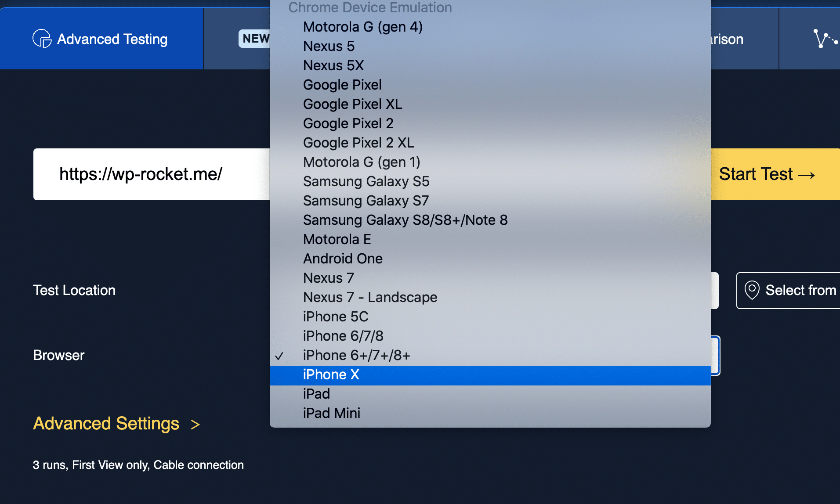
Task: Choose iPad Mini device
Action: point(490,413)
